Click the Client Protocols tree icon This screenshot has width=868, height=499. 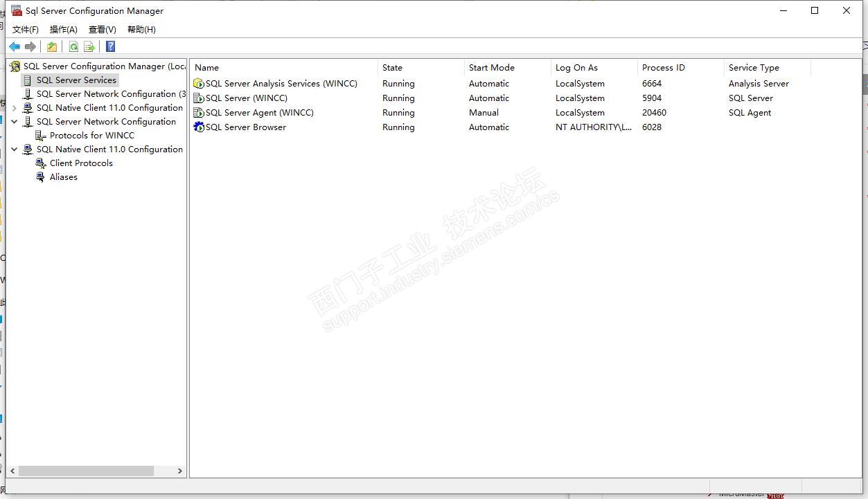pos(41,163)
